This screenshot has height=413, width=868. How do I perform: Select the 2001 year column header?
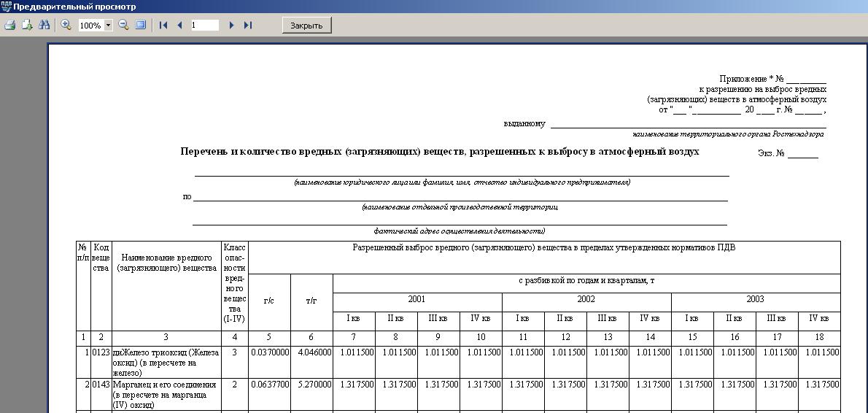click(x=416, y=300)
